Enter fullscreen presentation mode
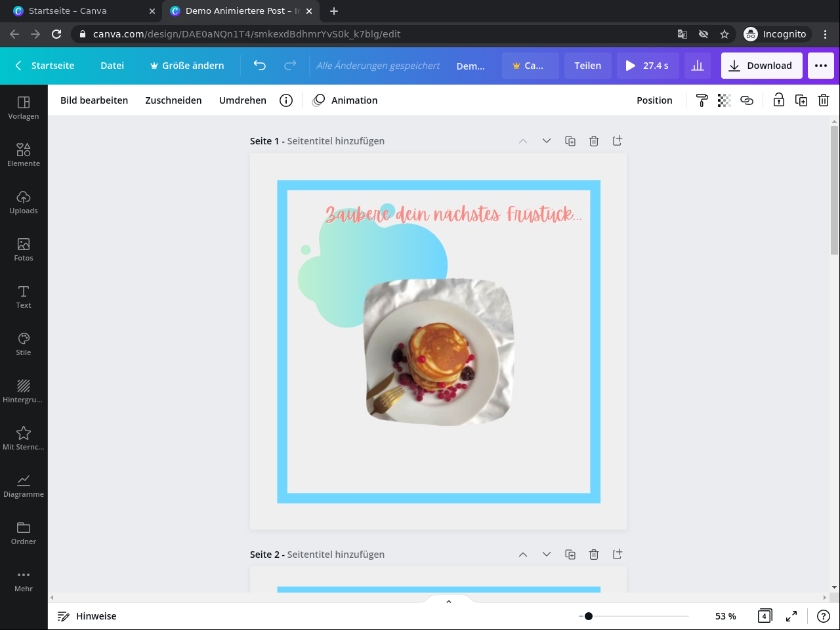The height and width of the screenshot is (630, 840). pyautogui.click(x=791, y=616)
